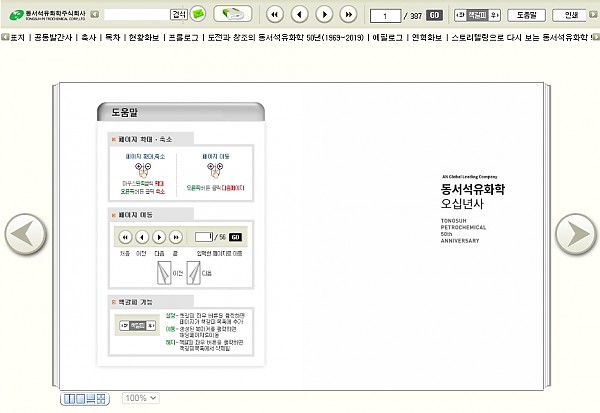Screen dimensions: 600x413
Task: Click the 페이지 확대·축소 section heading
Action: (150, 139)
